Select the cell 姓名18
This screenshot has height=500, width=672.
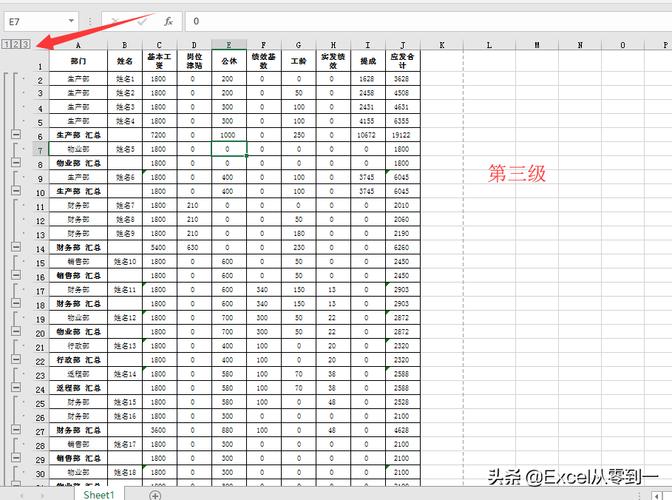point(125,472)
